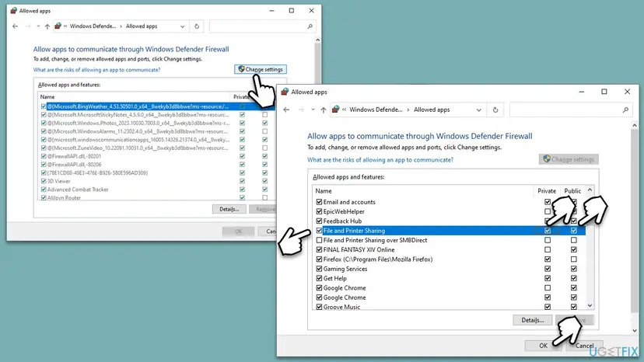Click Back arrow in back Allowed apps window

click(16, 26)
